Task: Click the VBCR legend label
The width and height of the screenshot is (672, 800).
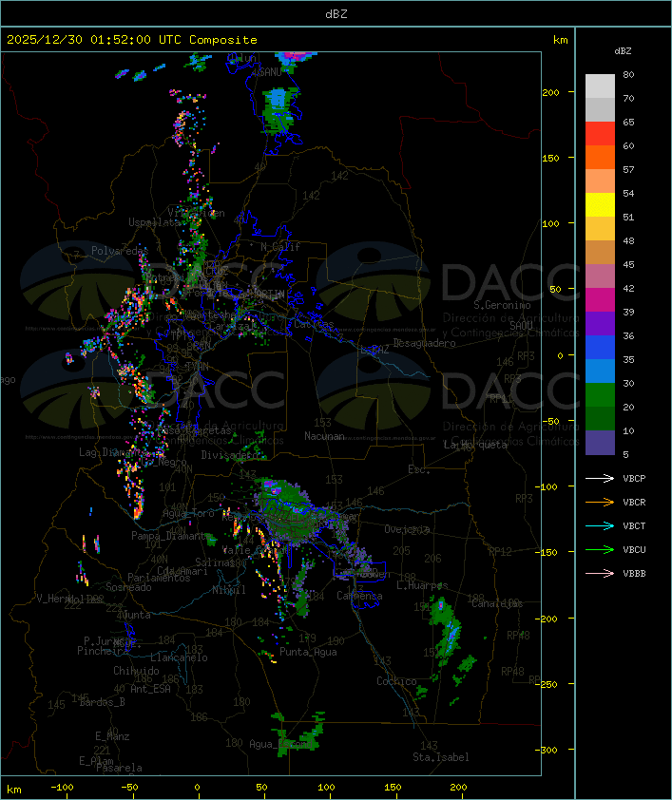Action: (x=634, y=502)
